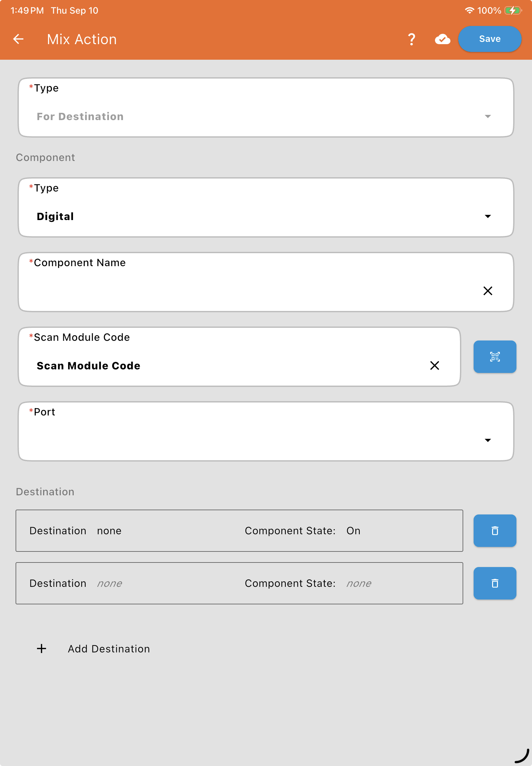Clear the Component Name field
The height and width of the screenshot is (766, 532).
click(488, 291)
